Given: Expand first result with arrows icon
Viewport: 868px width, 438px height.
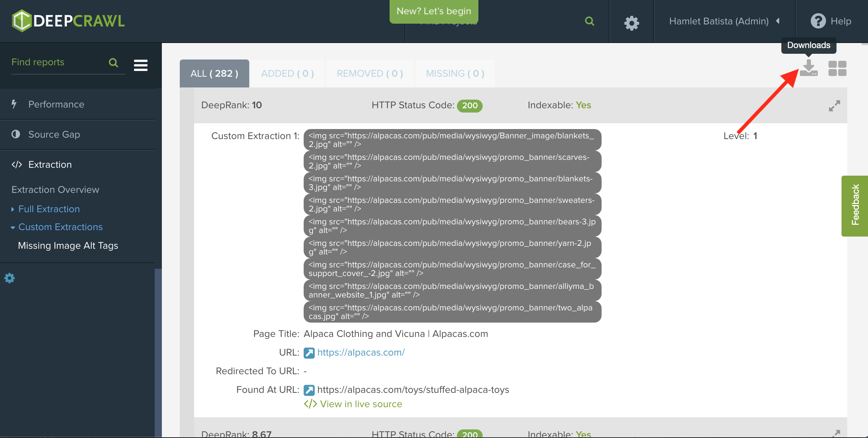Looking at the screenshot, I should pos(834,106).
